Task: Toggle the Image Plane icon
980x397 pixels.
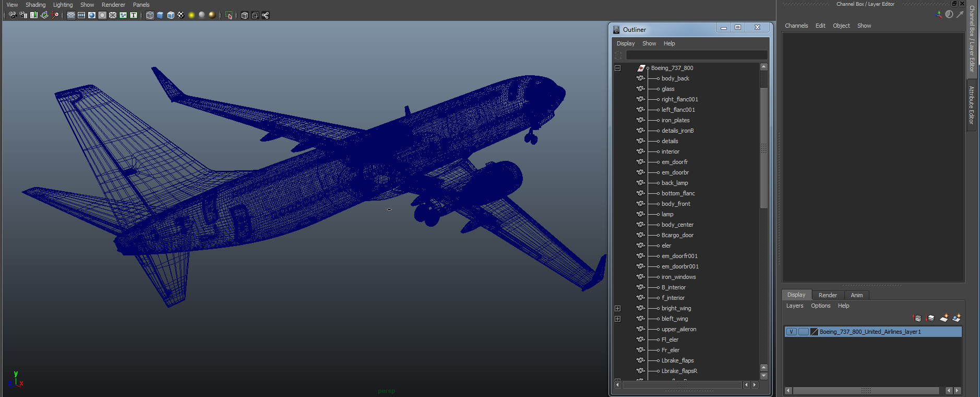Action: click(x=44, y=15)
